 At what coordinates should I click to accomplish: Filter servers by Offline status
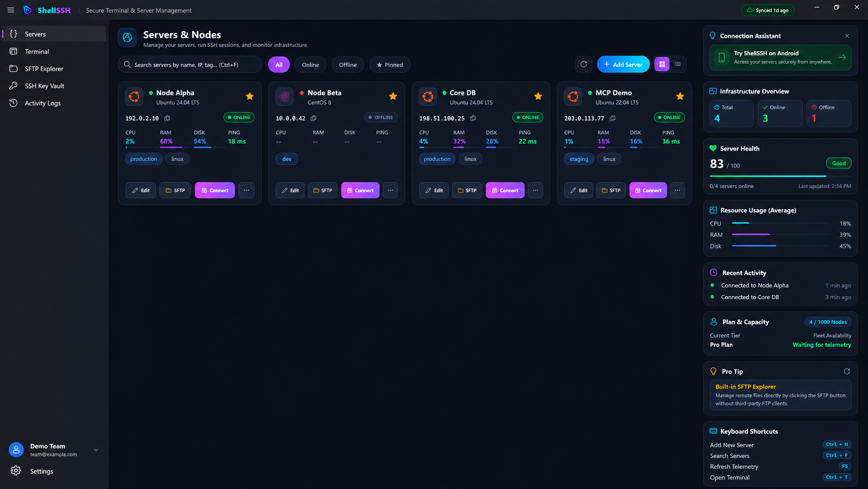[x=348, y=64]
